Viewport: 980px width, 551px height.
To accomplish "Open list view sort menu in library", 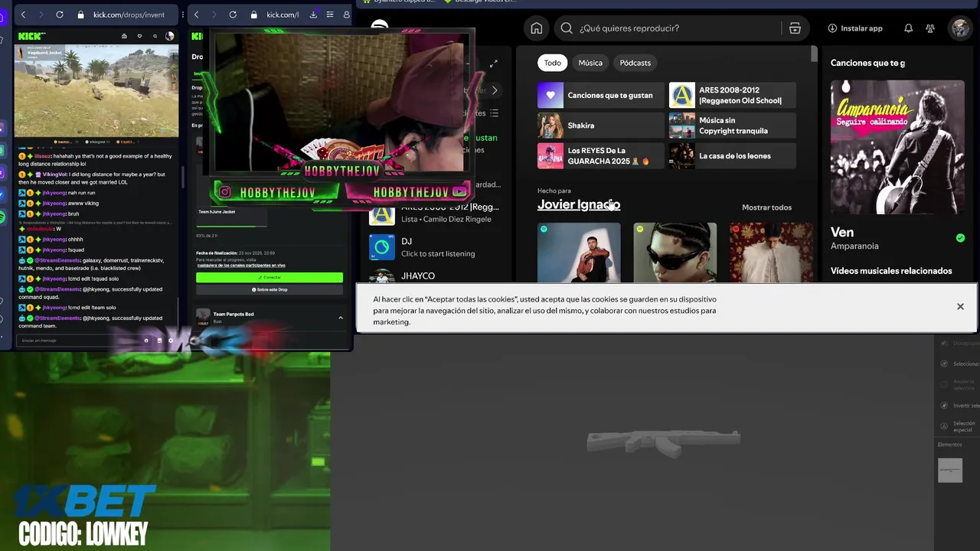I will coord(494,113).
